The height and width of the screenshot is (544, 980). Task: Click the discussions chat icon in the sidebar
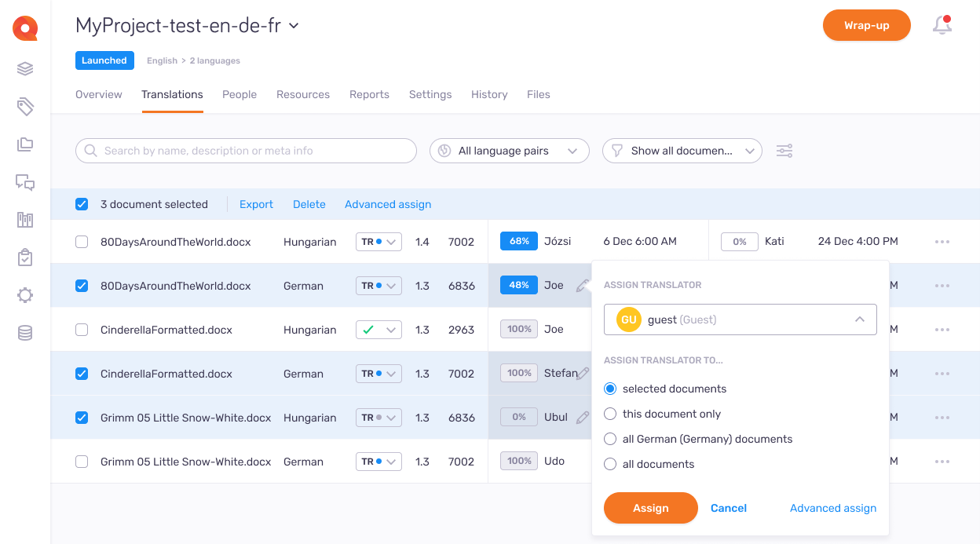[x=24, y=182]
